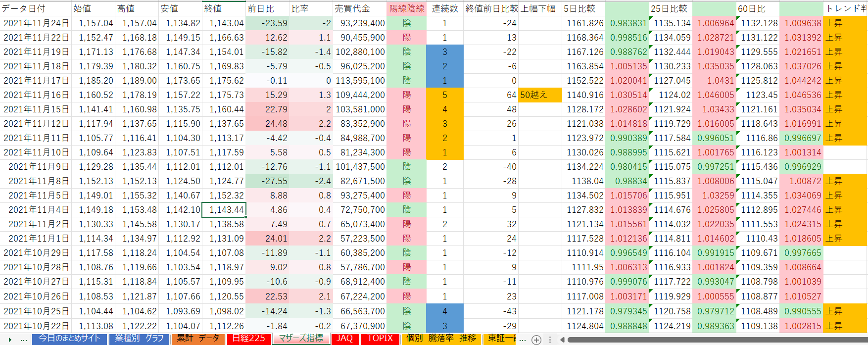The image size is (868, 345).
Task: Select the 個別 騰落率 推移 tab
Action: pos(441,339)
